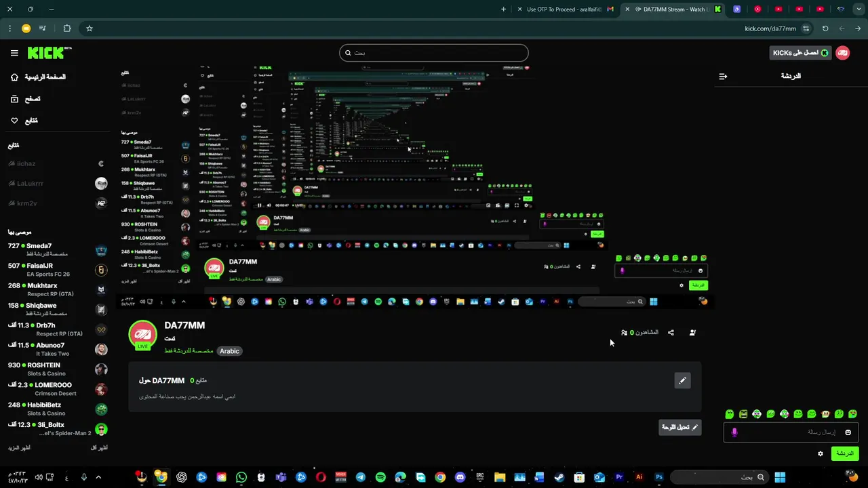Viewport: 868px width, 488px height.
Task: Open the site settings icon in address bar
Action: coord(806,28)
